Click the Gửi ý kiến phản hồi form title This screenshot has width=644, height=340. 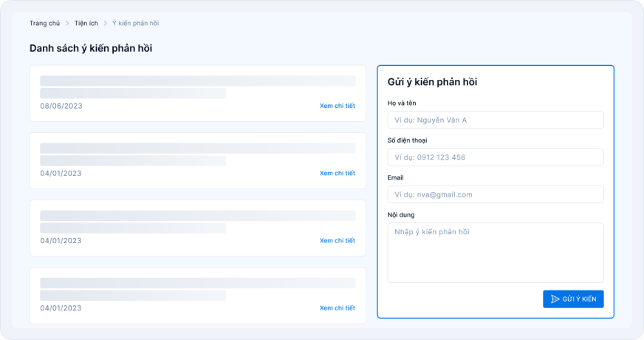(x=432, y=82)
